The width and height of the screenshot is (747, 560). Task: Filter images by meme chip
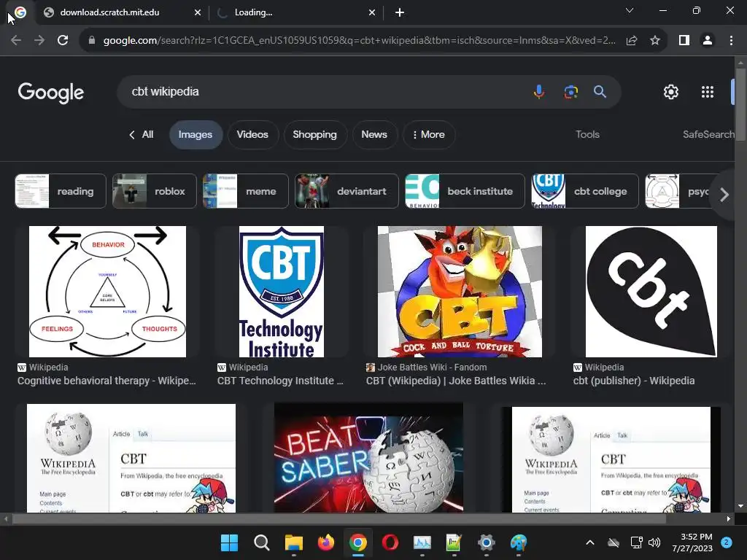tap(245, 191)
